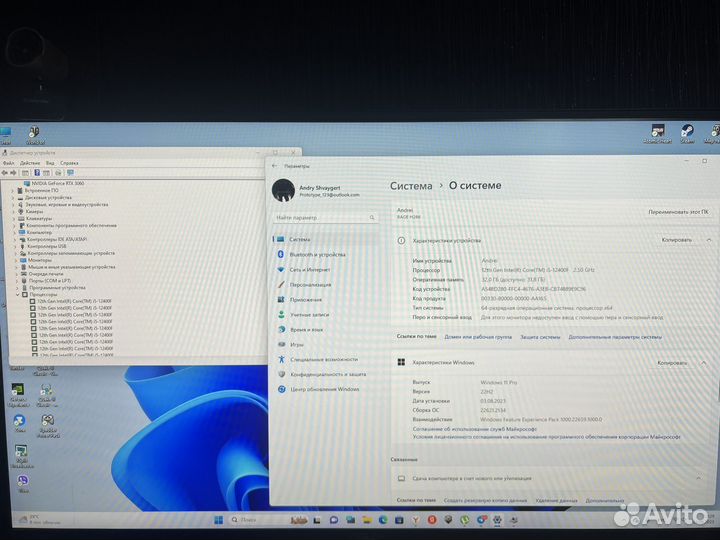720x540 pixels.
Task: Expand Клавиатуры in Device Manager
Action: (14, 219)
